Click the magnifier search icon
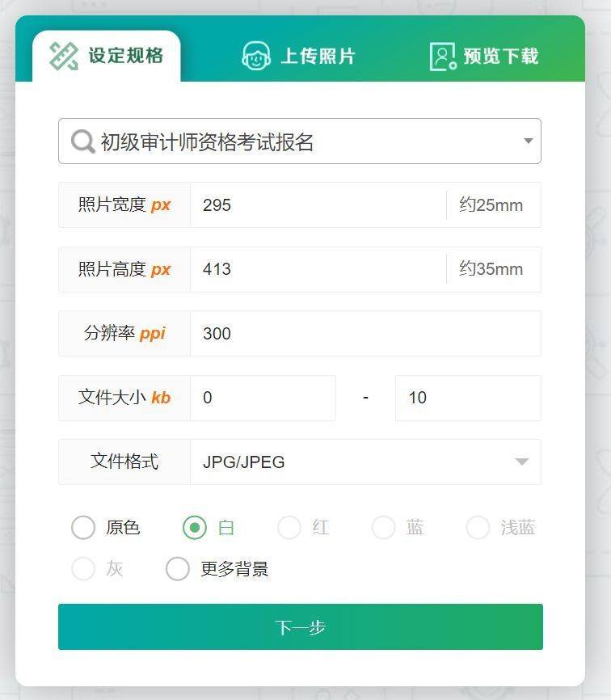Image resolution: width=611 pixels, height=700 pixels. point(82,141)
